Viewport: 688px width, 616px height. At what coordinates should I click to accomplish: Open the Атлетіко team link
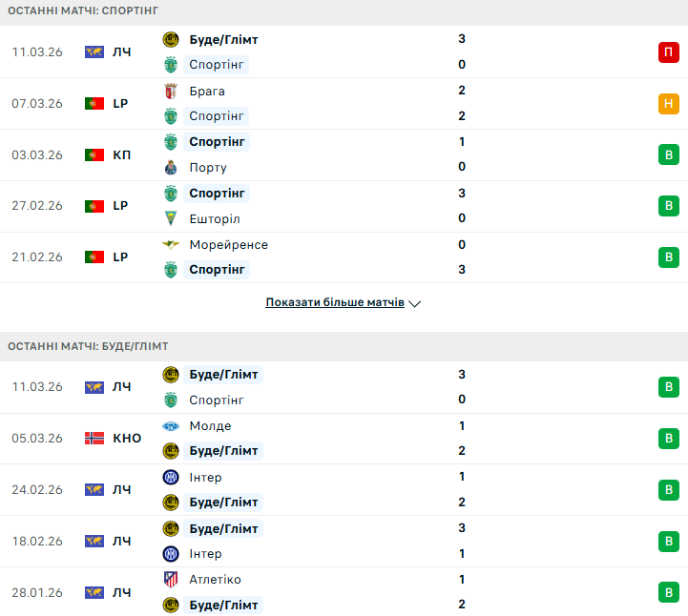coord(215,580)
